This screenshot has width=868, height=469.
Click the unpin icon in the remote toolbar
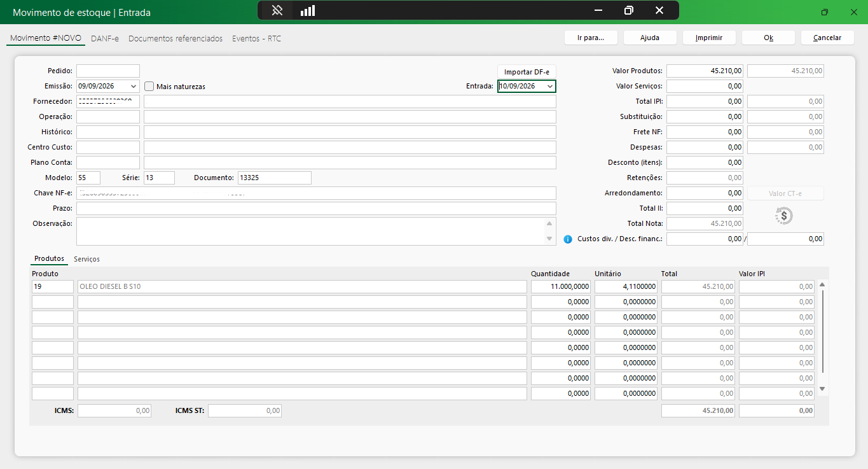coord(277,11)
